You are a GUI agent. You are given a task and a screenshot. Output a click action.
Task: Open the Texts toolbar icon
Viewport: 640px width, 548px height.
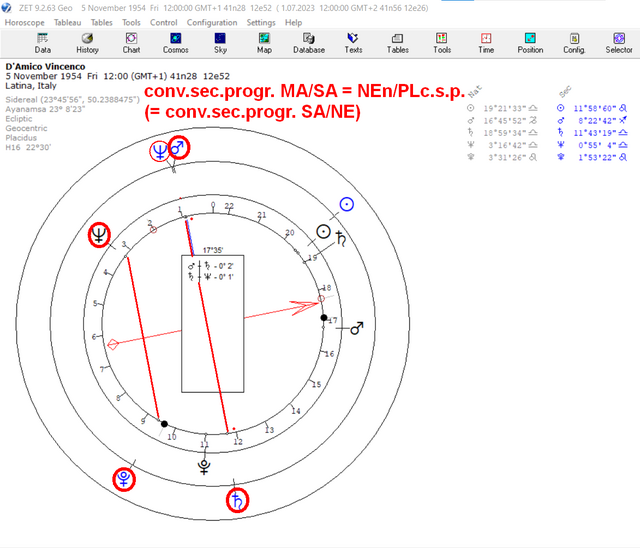(353, 44)
